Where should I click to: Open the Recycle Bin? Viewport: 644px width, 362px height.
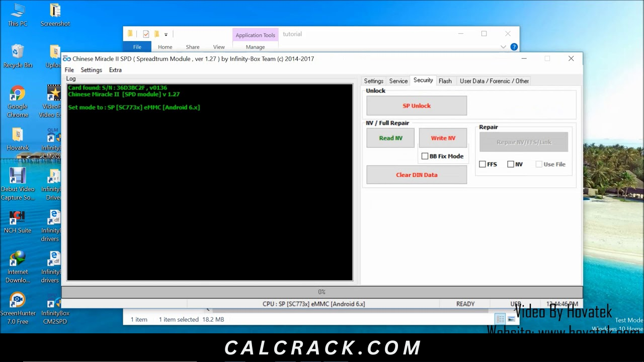click(18, 56)
